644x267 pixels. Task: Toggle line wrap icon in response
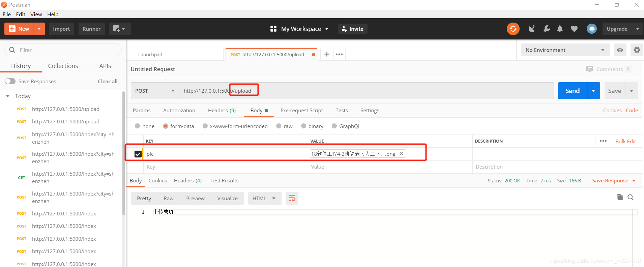click(292, 198)
